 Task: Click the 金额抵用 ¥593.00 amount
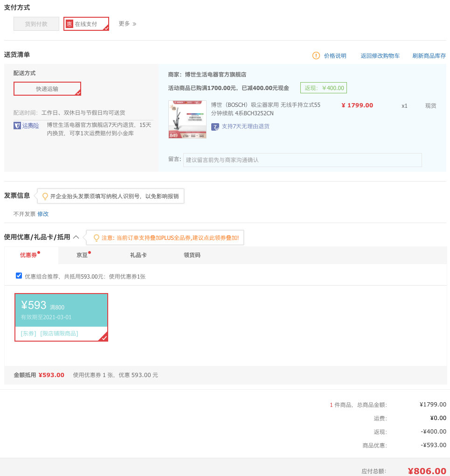click(x=51, y=375)
